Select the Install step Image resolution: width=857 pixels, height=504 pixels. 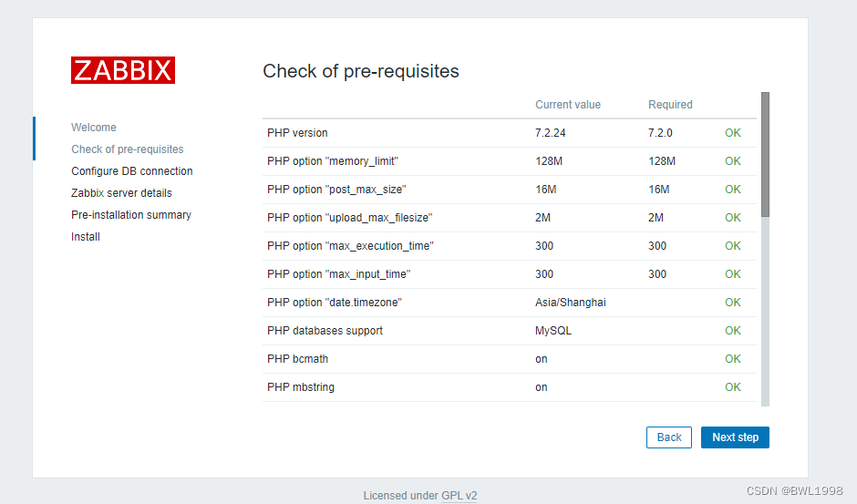(86, 237)
